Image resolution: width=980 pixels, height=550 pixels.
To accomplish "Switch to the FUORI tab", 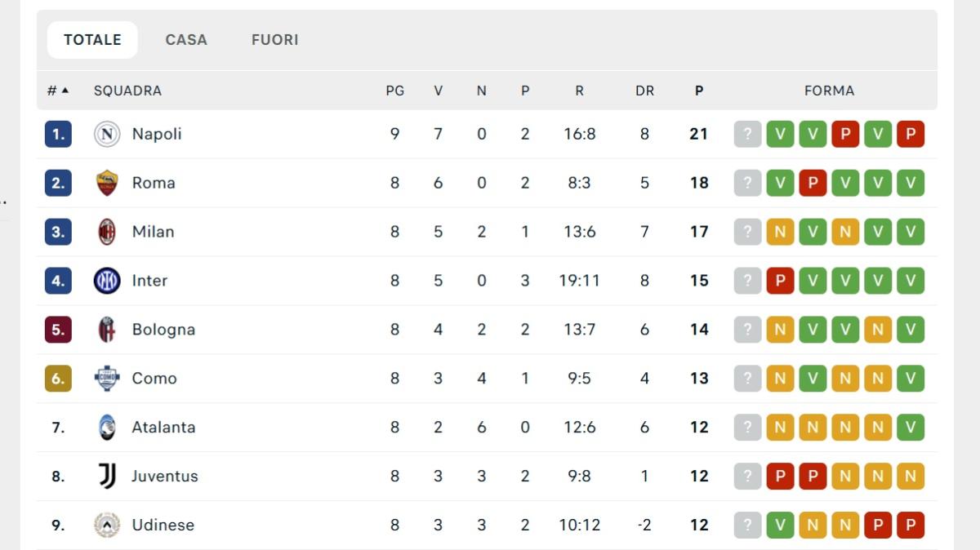I will coord(274,39).
